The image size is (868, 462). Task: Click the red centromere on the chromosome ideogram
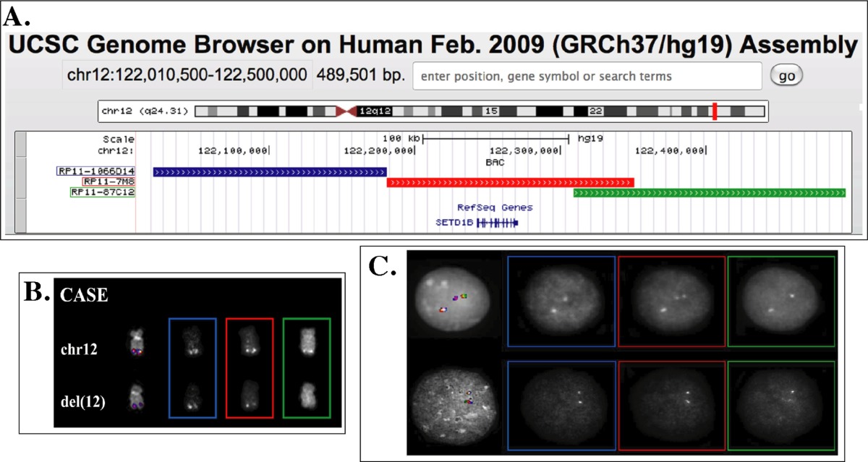click(346, 111)
